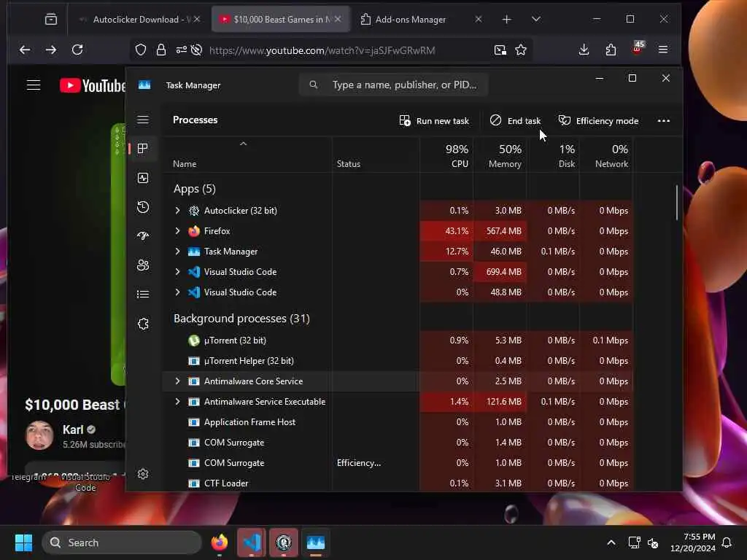Open Firefox downloads panel
This screenshot has width=747, height=560.
click(x=584, y=50)
